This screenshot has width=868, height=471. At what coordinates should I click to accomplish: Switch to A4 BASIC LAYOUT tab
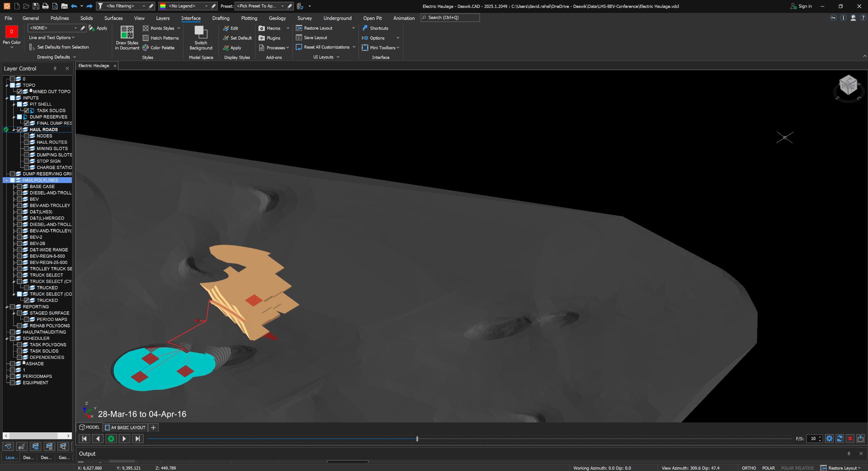pos(125,428)
